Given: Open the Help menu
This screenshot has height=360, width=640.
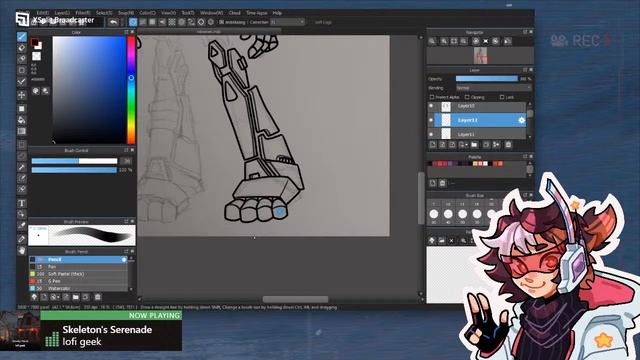Looking at the screenshot, I should coord(277,13).
